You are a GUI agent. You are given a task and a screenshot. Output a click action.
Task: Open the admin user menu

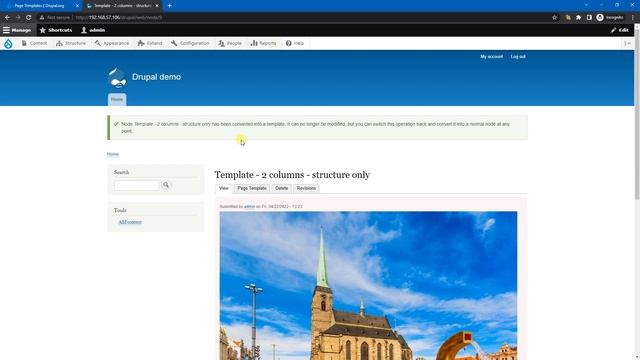pos(93,30)
